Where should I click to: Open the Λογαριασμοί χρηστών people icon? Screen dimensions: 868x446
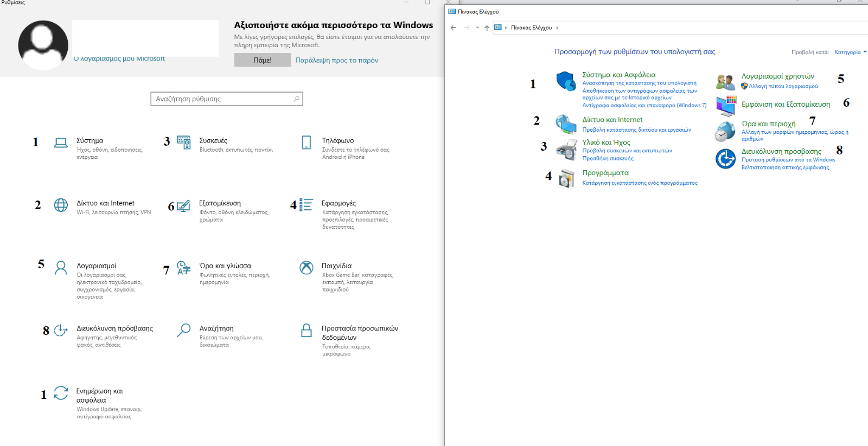point(725,82)
